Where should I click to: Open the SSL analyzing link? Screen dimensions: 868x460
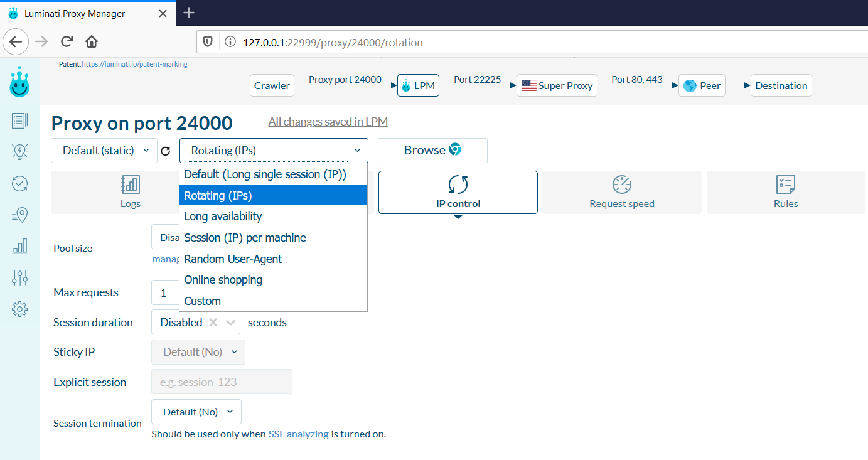tap(299, 434)
